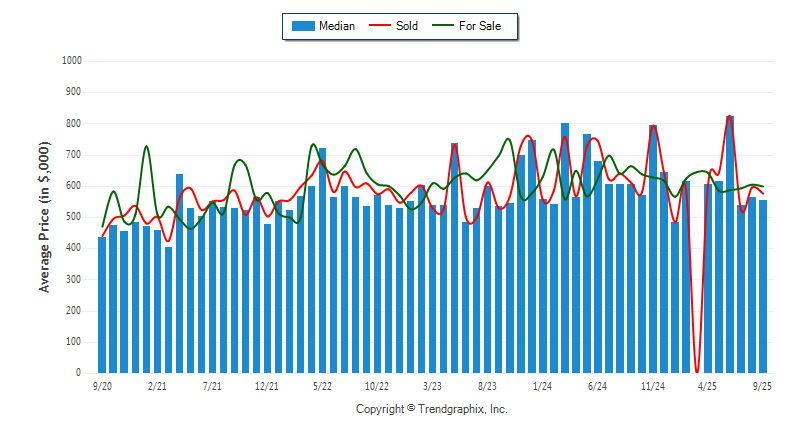Click the 0 value on the y-axis
Viewport: 800px width, 434px height.
(x=79, y=373)
